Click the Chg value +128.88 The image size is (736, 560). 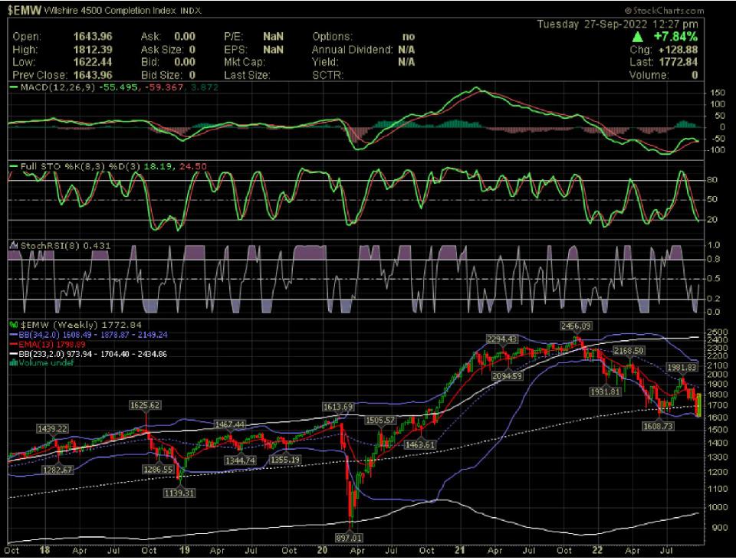click(678, 49)
